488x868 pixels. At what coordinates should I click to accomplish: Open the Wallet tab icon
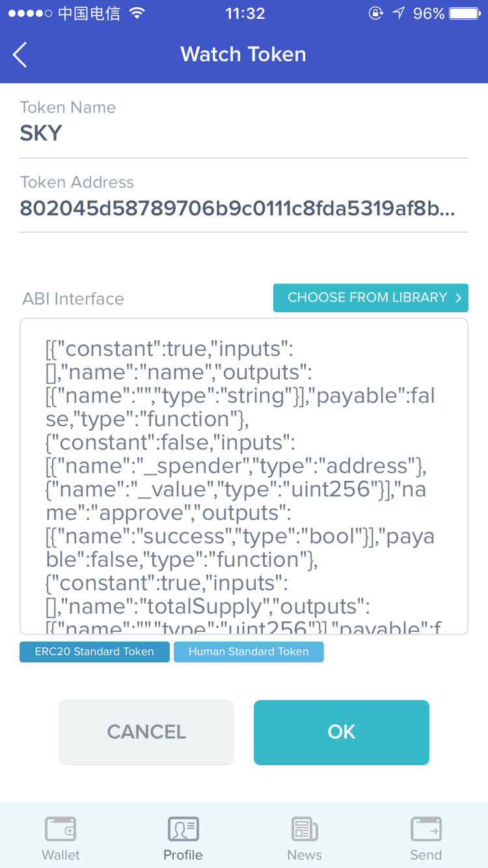click(61, 830)
